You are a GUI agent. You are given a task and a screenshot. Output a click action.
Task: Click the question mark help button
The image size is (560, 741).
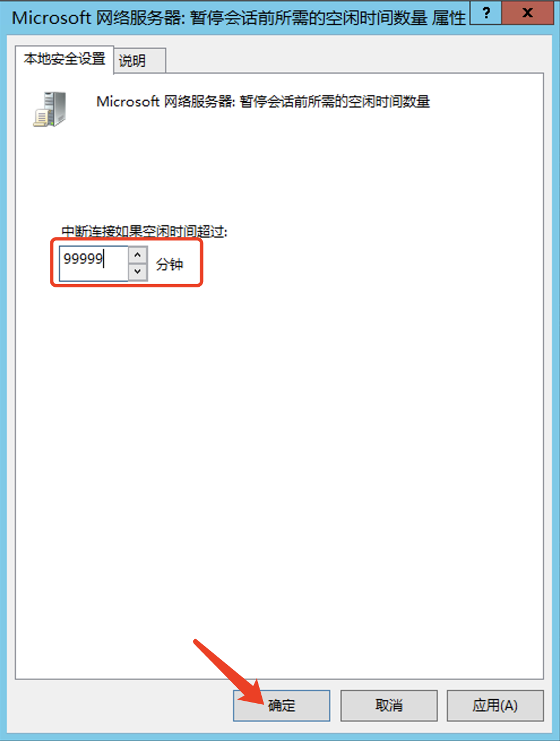pos(485,13)
